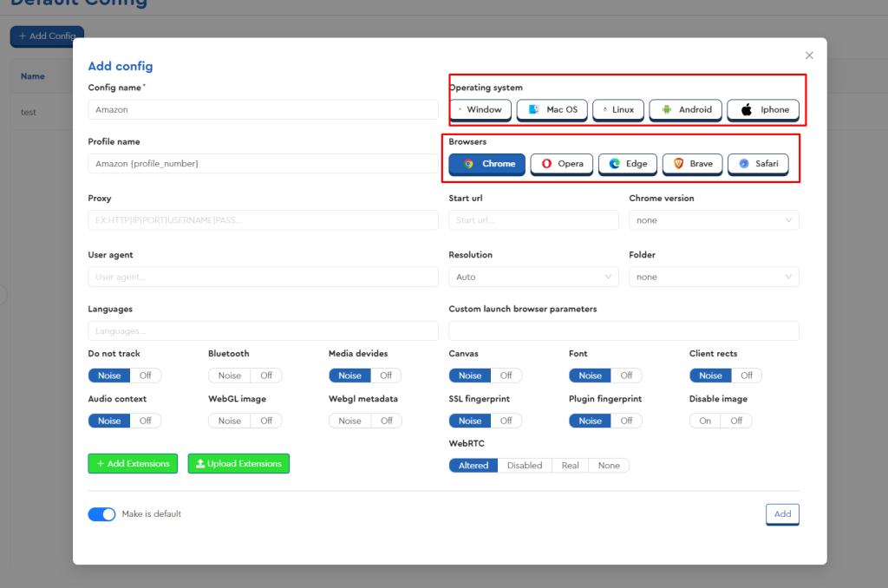Image resolution: width=888 pixels, height=588 pixels.
Task: Choose the Mac OS operating system
Action: tap(552, 110)
